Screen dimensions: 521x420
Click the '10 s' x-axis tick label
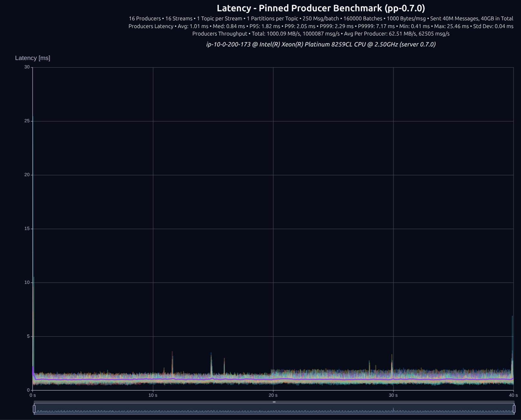click(153, 395)
